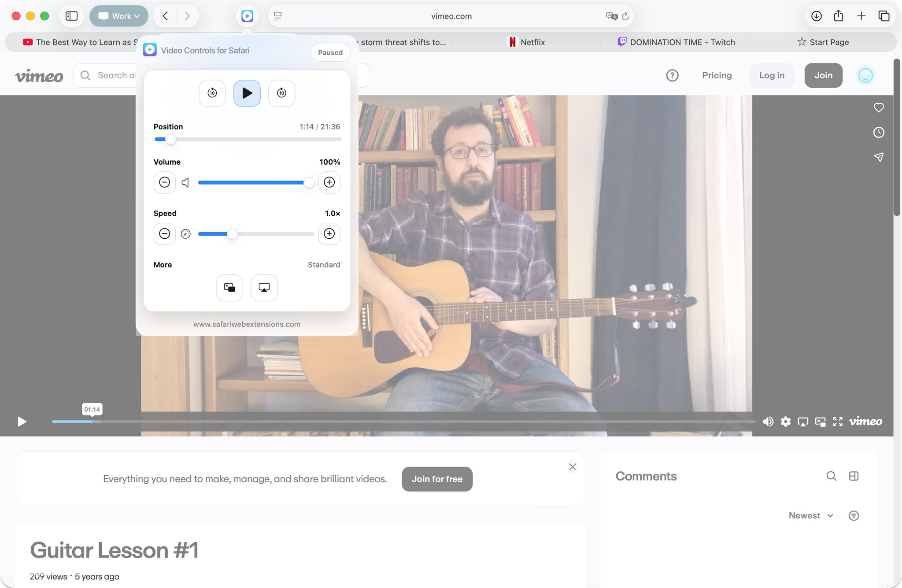Switch to DOMINATION TIME Twitch tab
Screen dimensions: 902x588
pyautogui.click(x=676, y=42)
